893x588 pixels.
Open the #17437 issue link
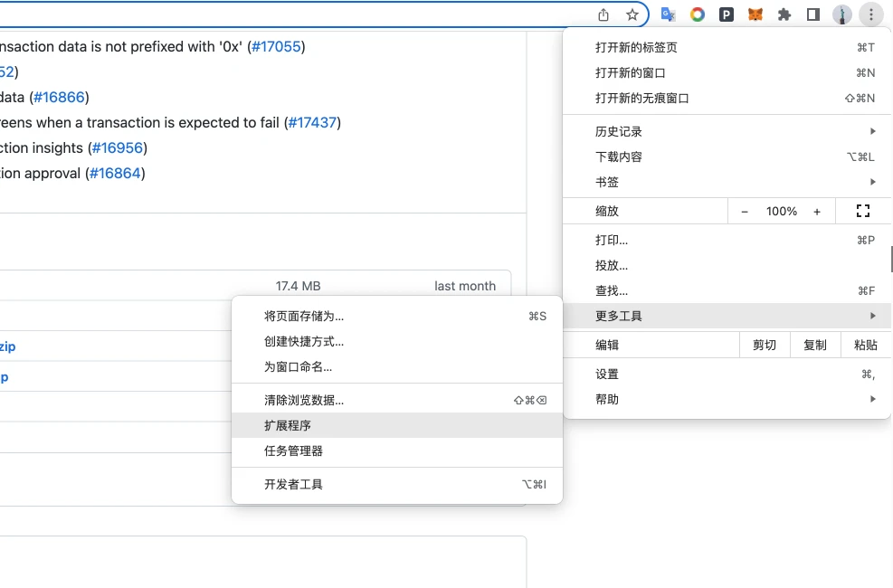[x=312, y=122]
